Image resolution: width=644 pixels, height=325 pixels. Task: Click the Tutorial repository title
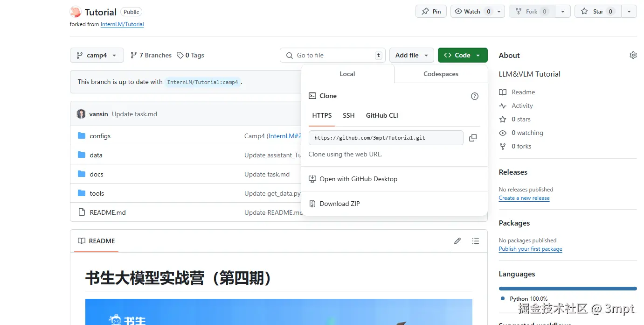tap(101, 12)
